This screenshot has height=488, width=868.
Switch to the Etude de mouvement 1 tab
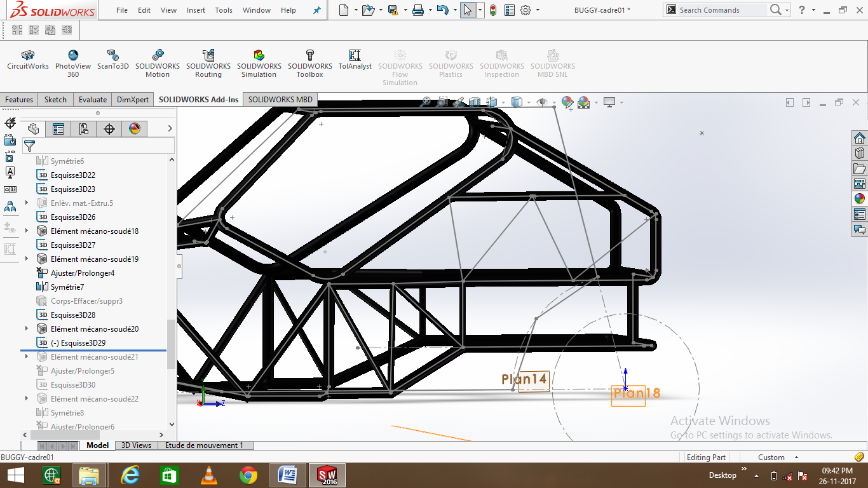(x=205, y=445)
